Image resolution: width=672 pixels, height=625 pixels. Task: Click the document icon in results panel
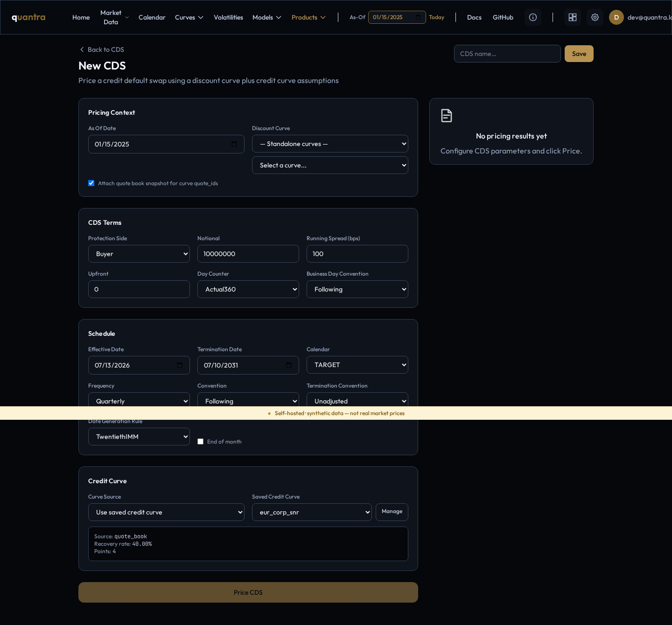[x=447, y=116]
